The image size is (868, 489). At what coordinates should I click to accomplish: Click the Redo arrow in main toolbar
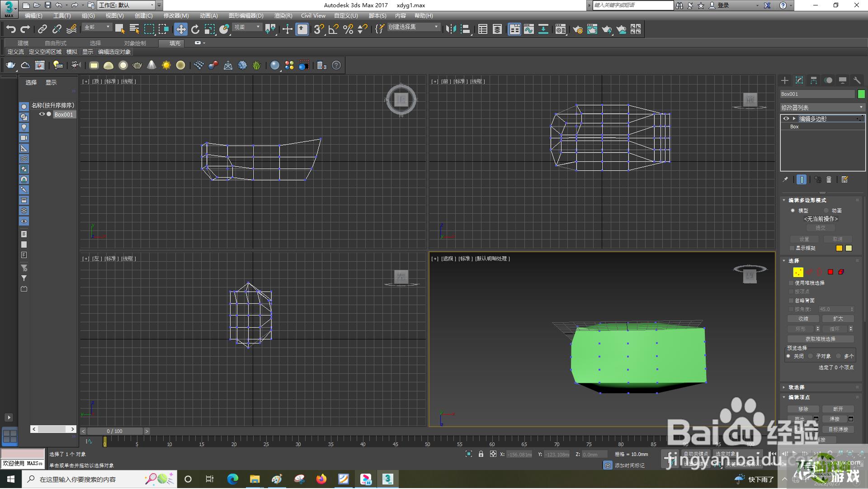[25, 29]
